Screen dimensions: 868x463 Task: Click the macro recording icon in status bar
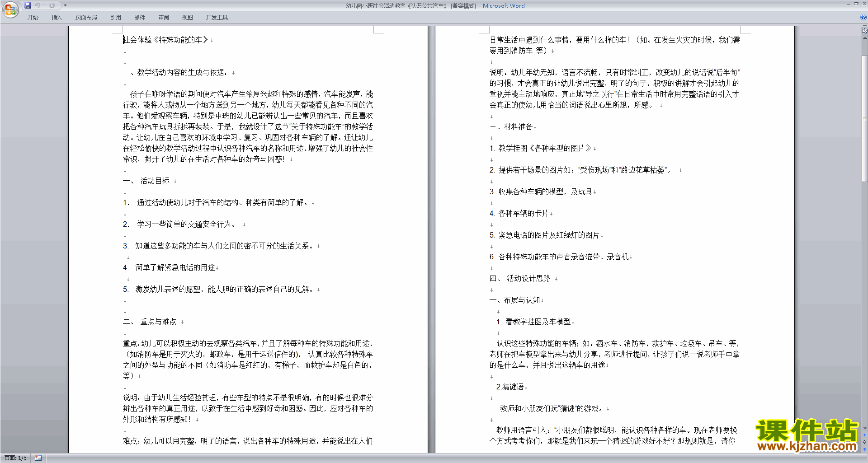(x=38, y=458)
